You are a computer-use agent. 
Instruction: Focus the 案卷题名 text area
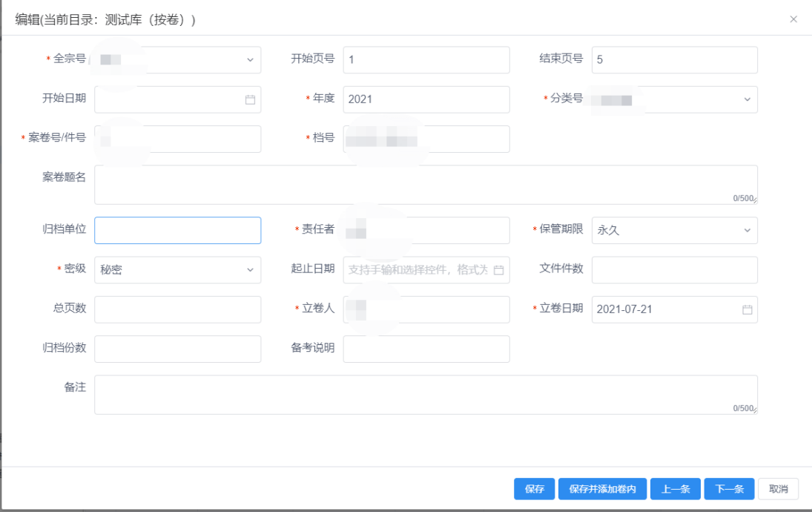(425, 184)
